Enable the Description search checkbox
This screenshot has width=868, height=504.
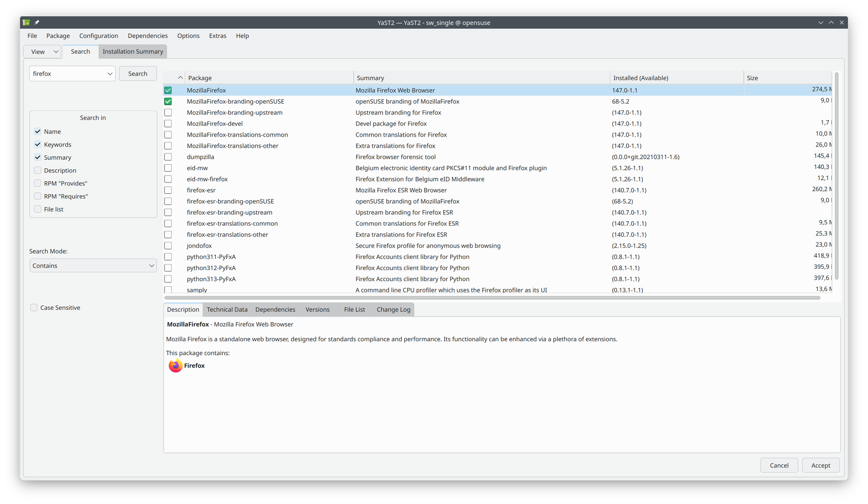(x=38, y=170)
